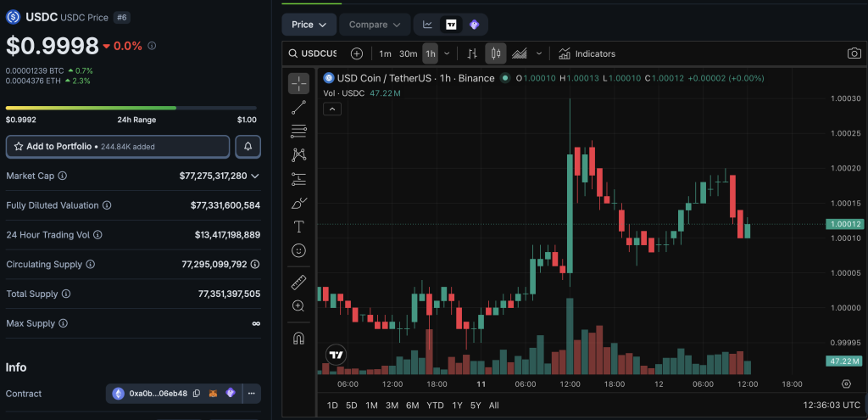Open Total Supply info icon
868x420 pixels.
coord(66,294)
